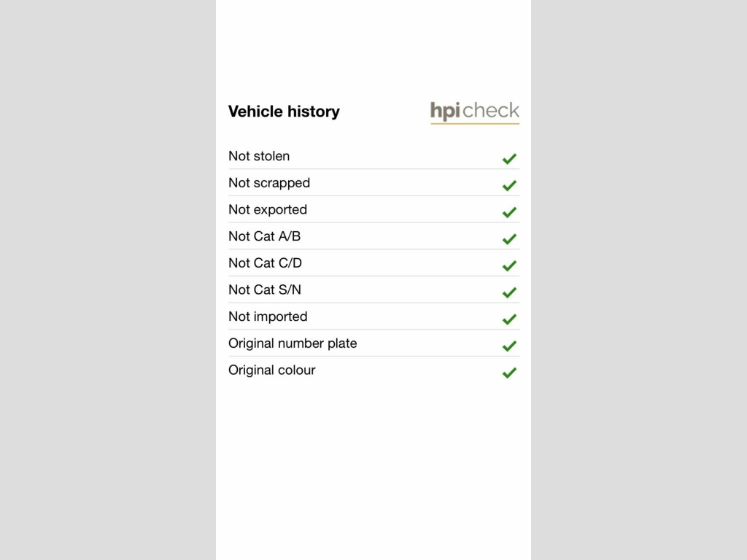Click the green checkmark for Not stolen

point(509,158)
